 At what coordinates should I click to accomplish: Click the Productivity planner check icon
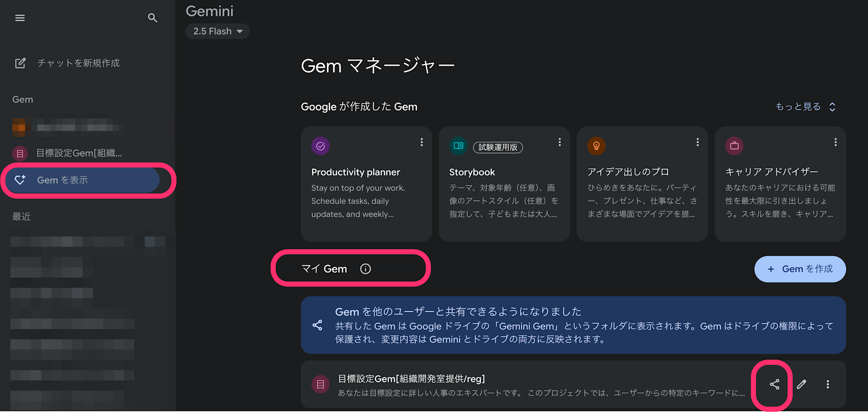320,146
